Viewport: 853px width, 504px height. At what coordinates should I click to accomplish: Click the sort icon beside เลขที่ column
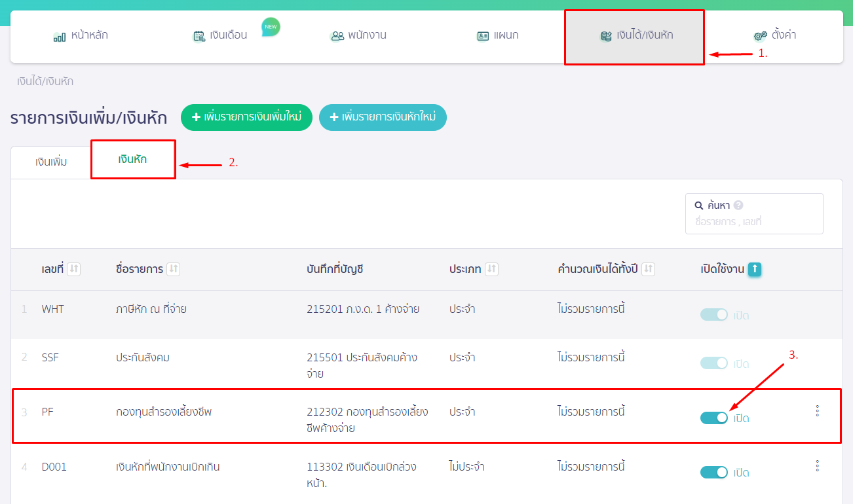point(73,269)
